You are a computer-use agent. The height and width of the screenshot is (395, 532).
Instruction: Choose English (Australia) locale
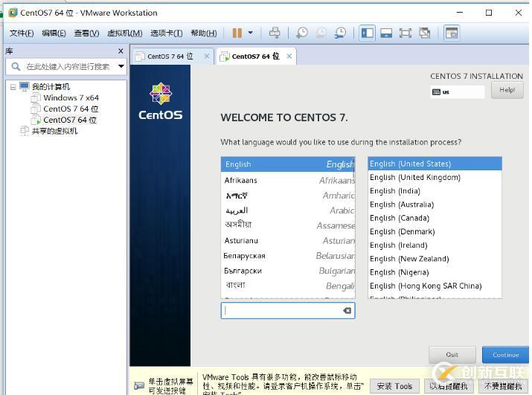(435, 205)
